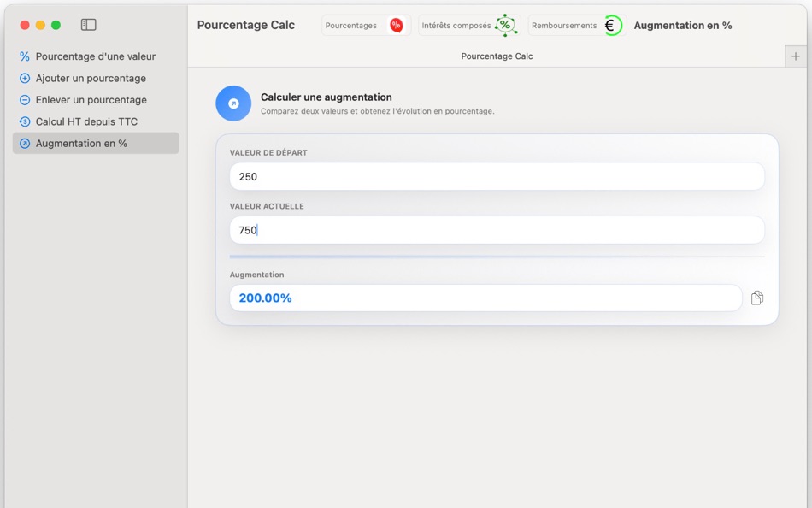Image resolution: width=812 pixels, height=508 pixels.
Task: Click the dotted percent icon for Intérêts composés
Action: 505,25
